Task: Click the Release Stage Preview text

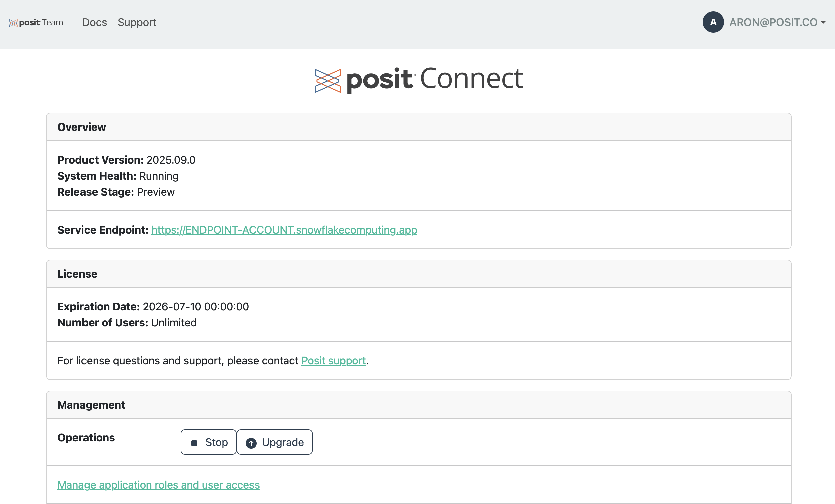Action: pyautogui.click(x=156, y=192)
